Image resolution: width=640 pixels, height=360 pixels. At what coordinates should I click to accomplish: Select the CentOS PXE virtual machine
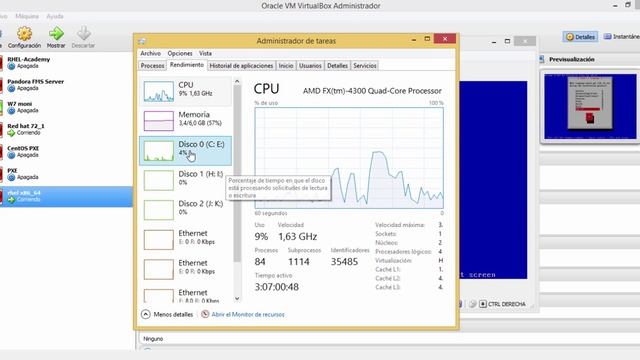pyautogui.click(x=66, y=151)
